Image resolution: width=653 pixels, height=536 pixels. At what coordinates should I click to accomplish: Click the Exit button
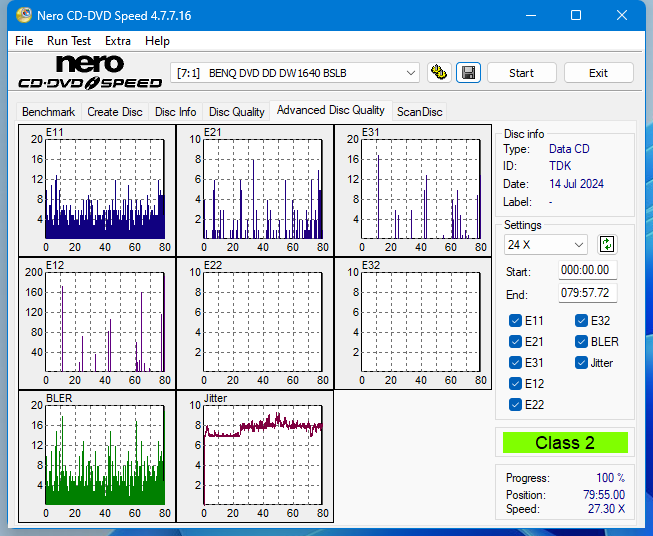pos(598,73)
